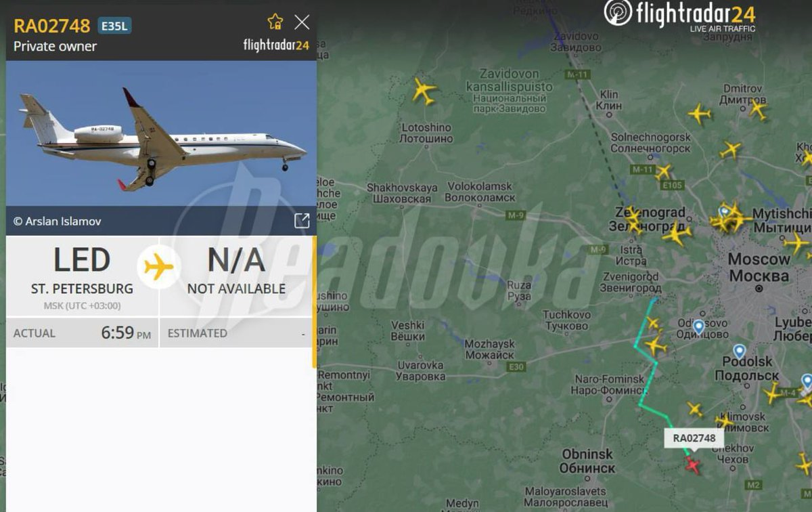Open the aircraft photo in external view
Viewport: 812px width, 512px height.
click(x=302, y=221)
